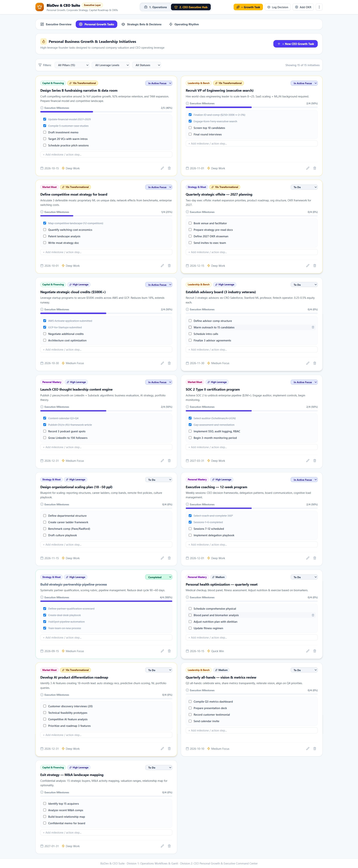Switch to 1. Operations division
The height and width of the screenshot is (868, 358).
click(x=156, y=7)
